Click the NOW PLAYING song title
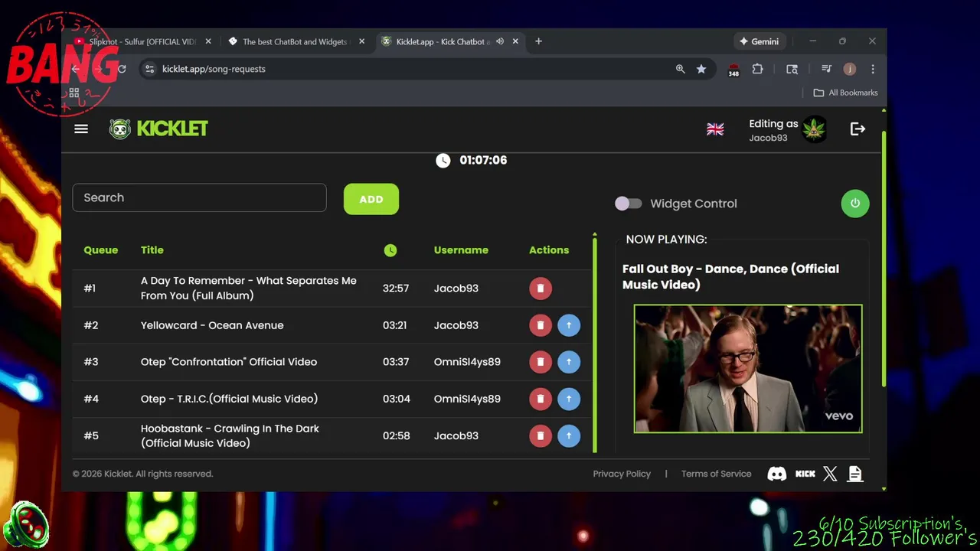 tap(730, 276)
